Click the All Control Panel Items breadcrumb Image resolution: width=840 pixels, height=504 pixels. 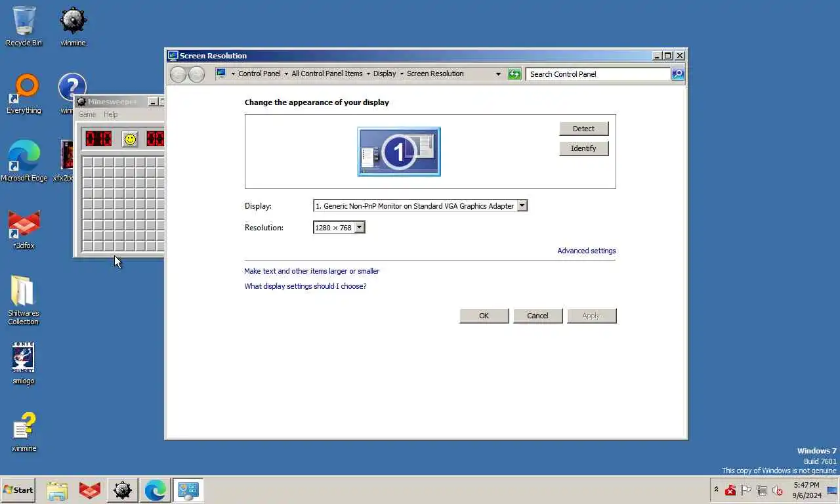tap(327, 74)
